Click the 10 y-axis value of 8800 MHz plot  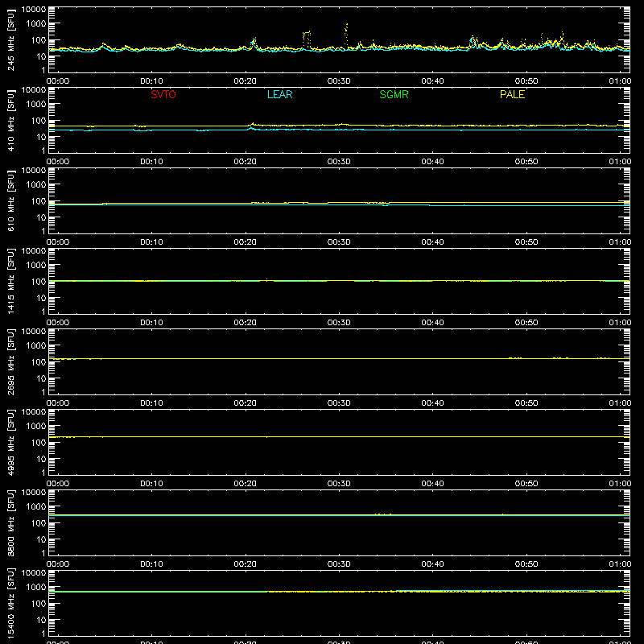click(42, 539)
